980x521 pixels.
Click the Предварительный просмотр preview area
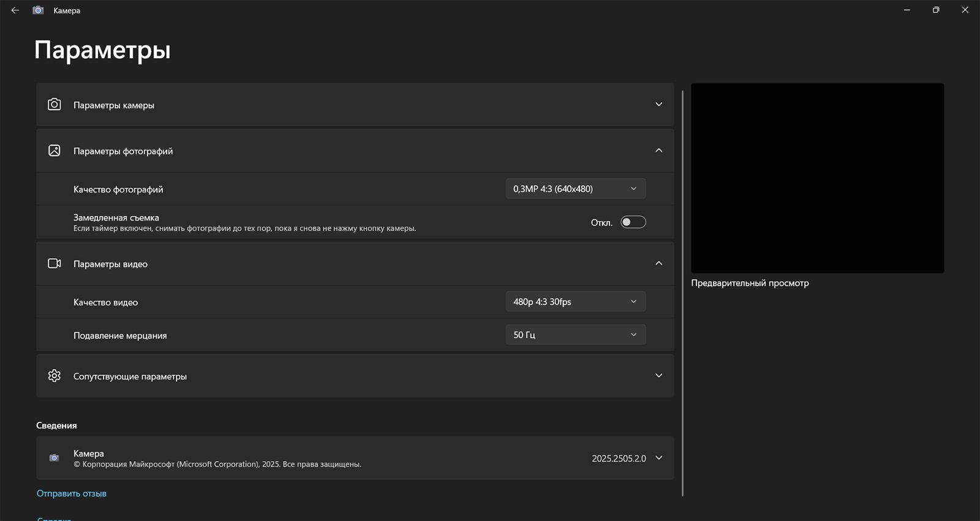click(817, 178)
